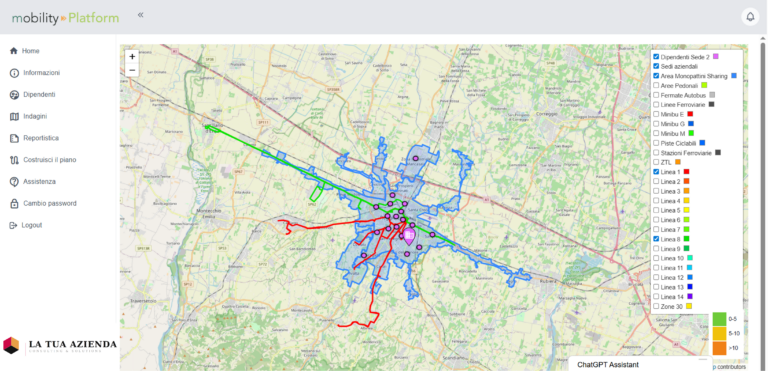Collapse sidebar with double chevron icon
This screenshot has width=768, height=371.
(141, 15)
